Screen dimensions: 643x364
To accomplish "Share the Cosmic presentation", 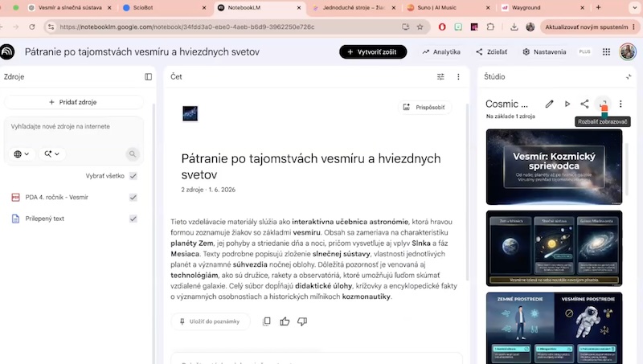I will tap(585, 104).
